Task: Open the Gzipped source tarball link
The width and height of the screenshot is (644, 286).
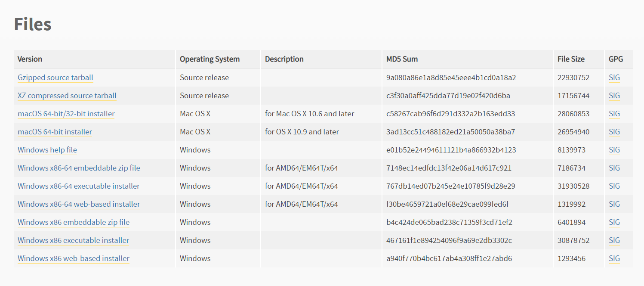Action: (55, 78)
